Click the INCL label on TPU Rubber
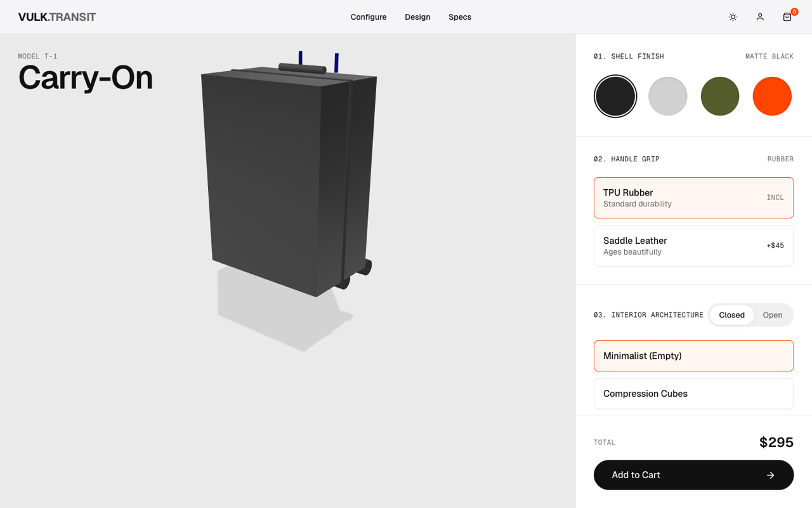The image size is (812, 508). [x=775, y=197]
